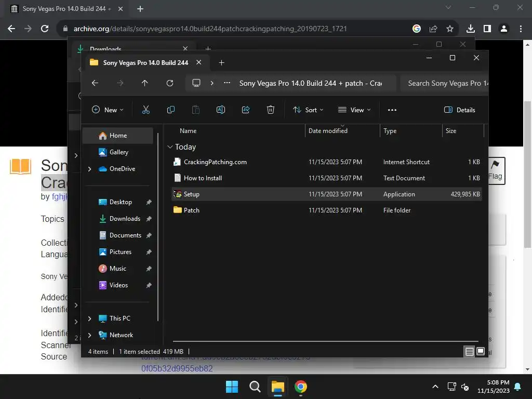Select Home in navigation pane

118,136
